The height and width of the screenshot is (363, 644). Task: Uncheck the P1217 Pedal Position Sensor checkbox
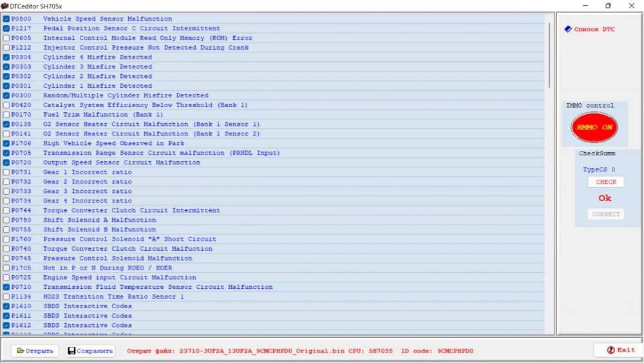(6, 28)
